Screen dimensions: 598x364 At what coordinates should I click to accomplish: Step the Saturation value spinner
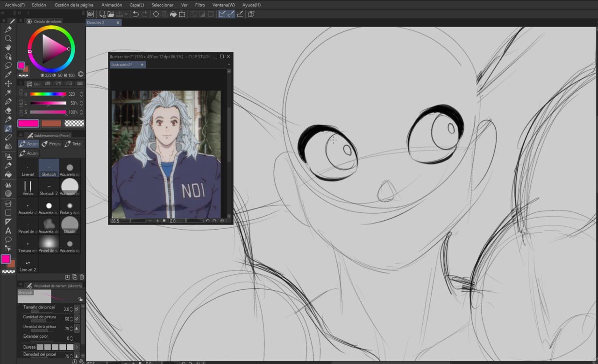point(81,112)
